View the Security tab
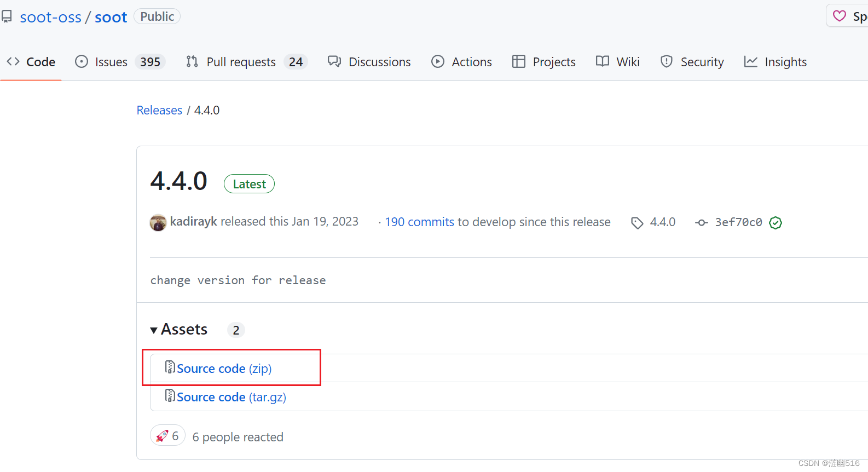The height and width of the screenshot is (472, 868). pos(692,62)
